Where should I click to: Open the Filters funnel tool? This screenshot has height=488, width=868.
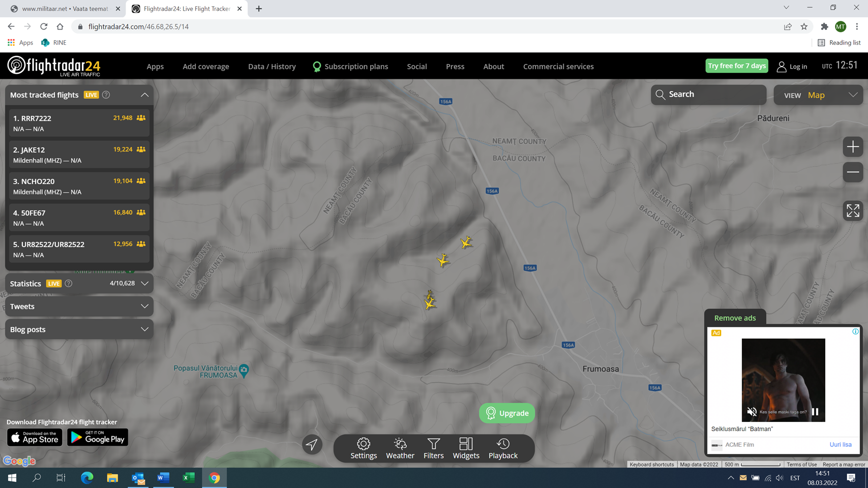point(433,448)
